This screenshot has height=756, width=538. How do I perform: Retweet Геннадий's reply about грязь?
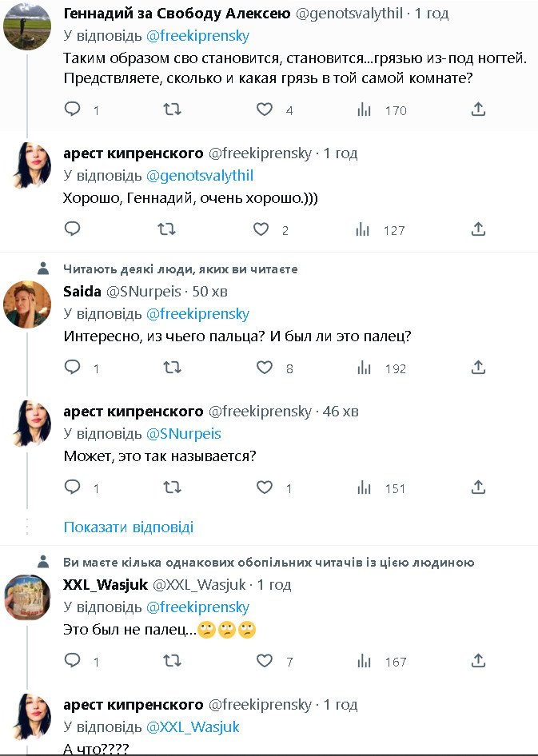click(172, 109)
